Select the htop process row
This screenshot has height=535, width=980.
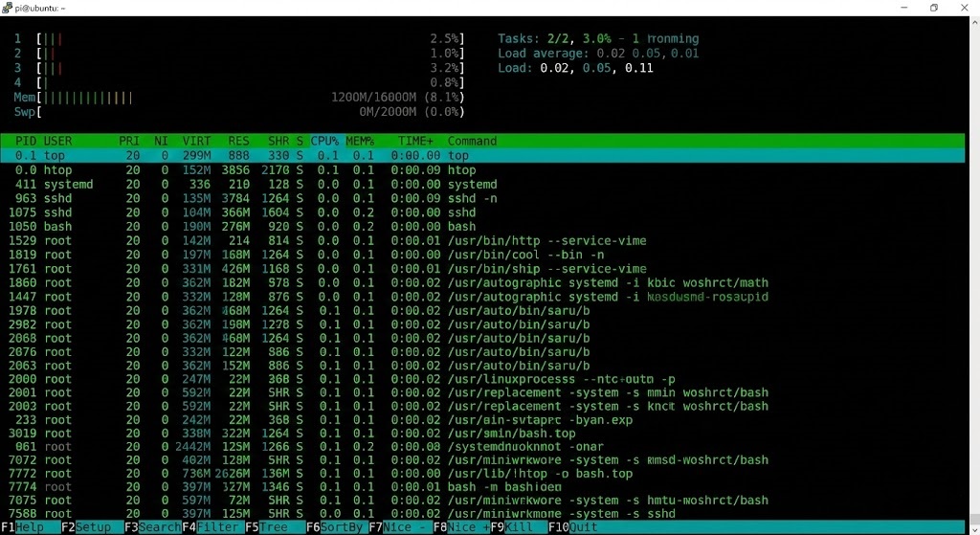coord(482,170)
